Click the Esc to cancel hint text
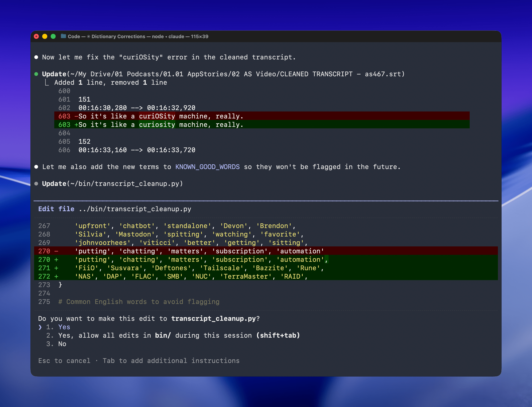 (64, 361)
